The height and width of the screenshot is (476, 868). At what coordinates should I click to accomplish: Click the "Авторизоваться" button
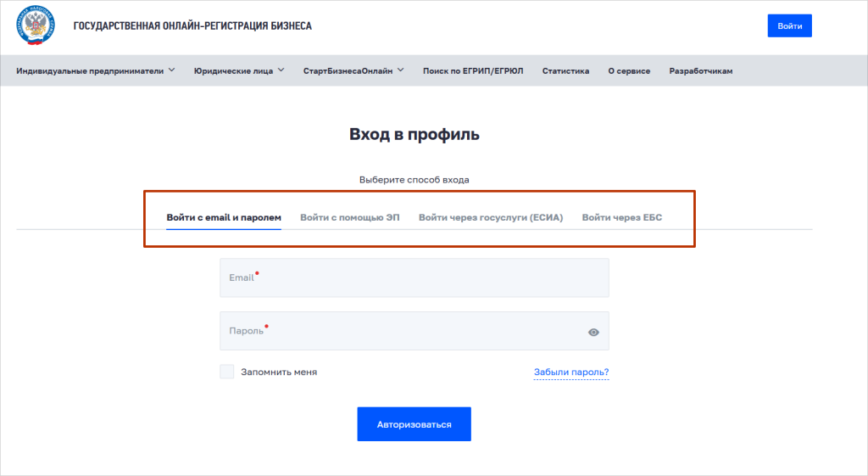coord(414,423)
